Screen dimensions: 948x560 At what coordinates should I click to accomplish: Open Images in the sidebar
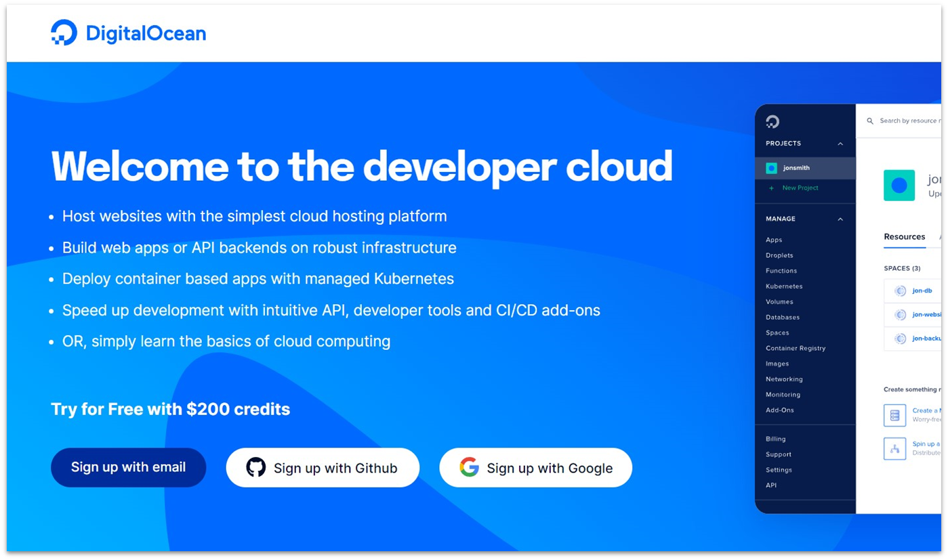point(777,364)
